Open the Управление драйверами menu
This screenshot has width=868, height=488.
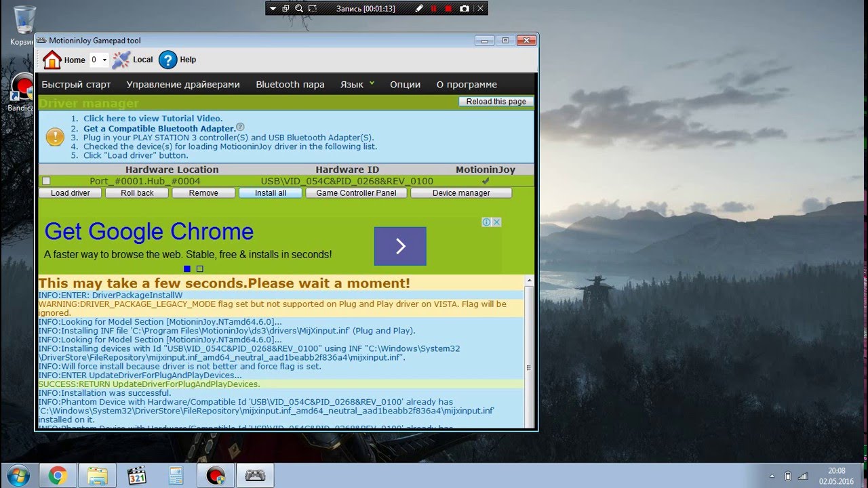coord(183,85)
